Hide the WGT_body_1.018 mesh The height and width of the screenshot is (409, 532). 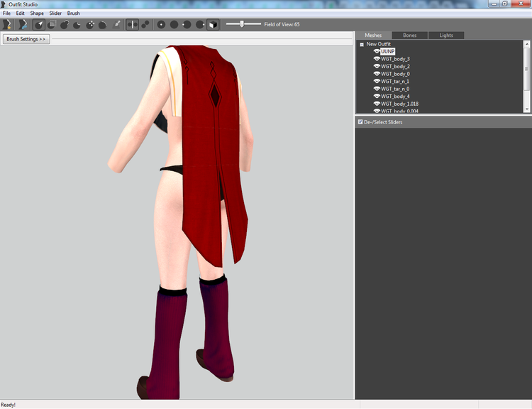(x=376, y=104)
